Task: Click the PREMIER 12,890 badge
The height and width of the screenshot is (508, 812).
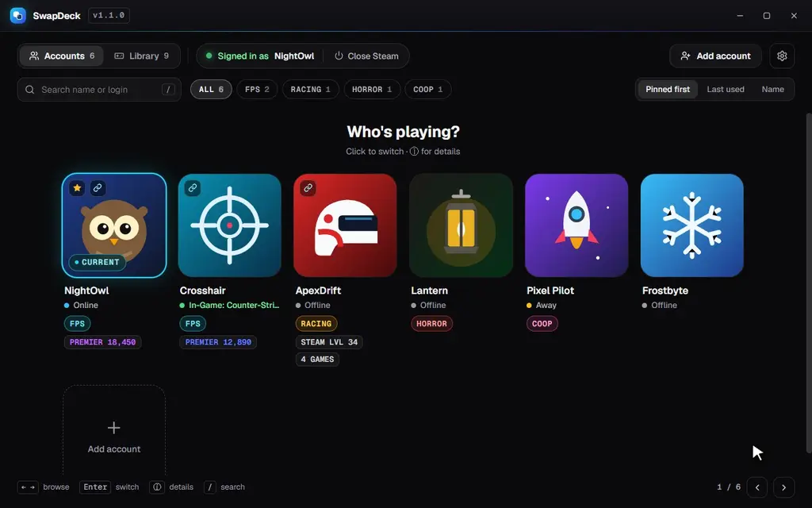Action: click(218, 342)
